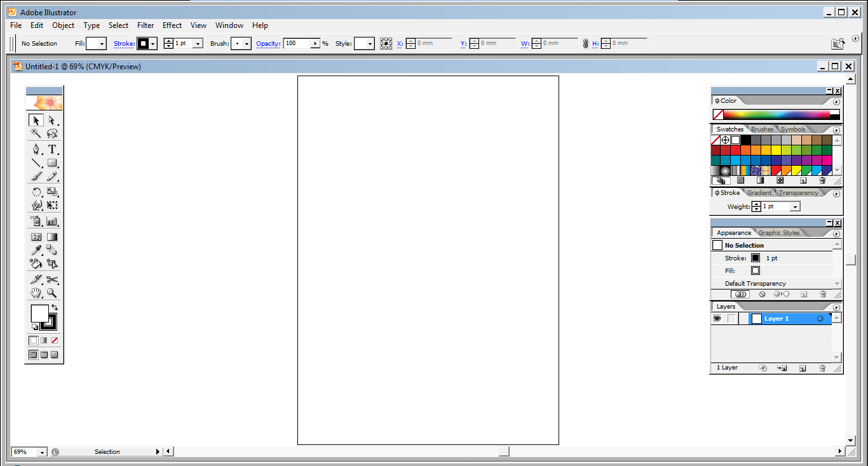Open the stroke Weight dropdown
The height and width of the screenshot is (466, 868).
coord(795,206)
